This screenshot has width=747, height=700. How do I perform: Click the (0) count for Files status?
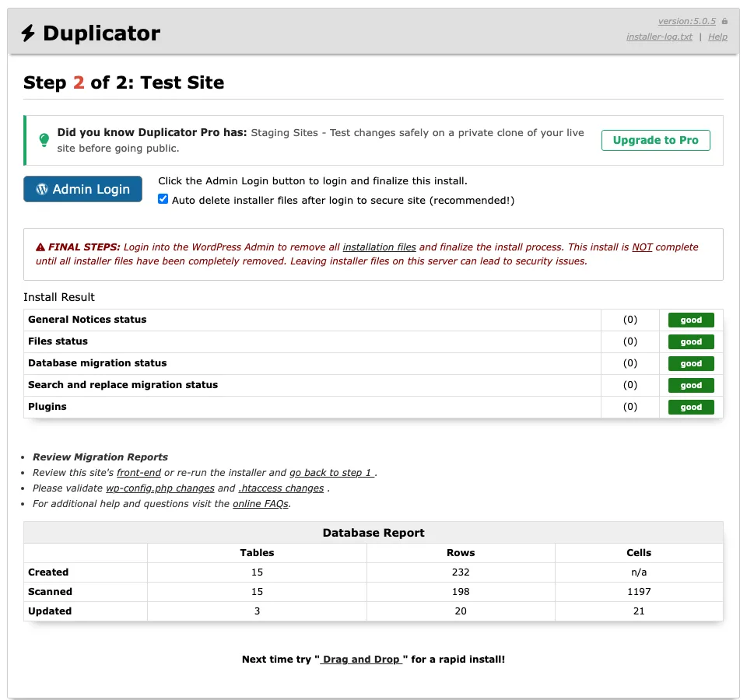pos(630,341)
